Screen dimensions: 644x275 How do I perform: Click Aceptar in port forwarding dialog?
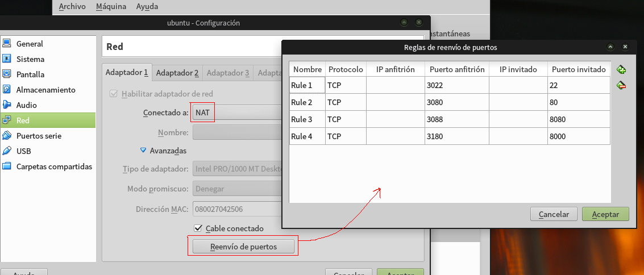point(605,214)
